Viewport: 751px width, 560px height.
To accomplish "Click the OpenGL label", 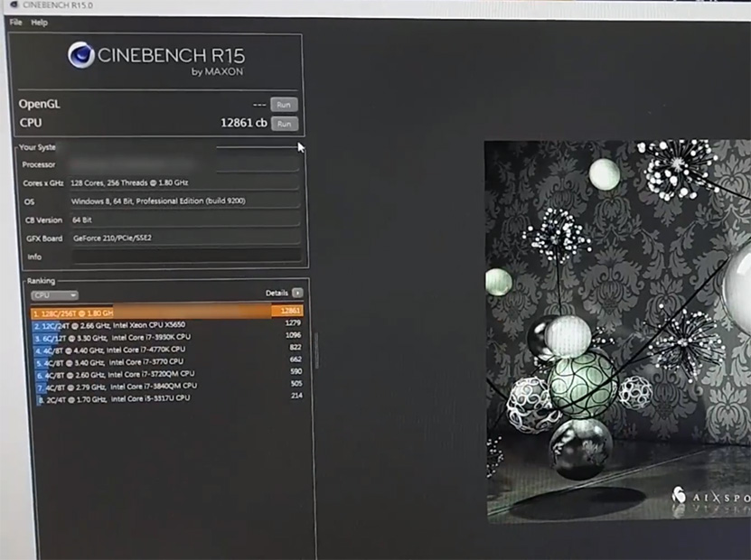I will coord(39,104).
